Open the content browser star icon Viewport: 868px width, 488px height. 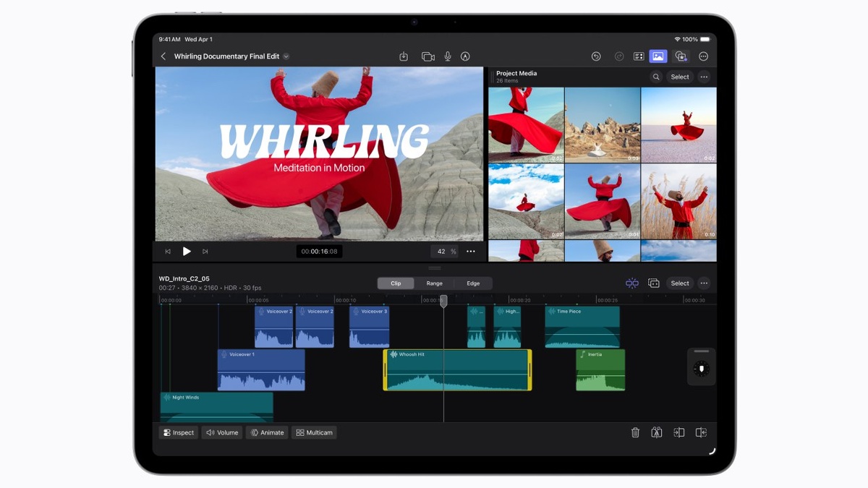(x=681, y=56)
